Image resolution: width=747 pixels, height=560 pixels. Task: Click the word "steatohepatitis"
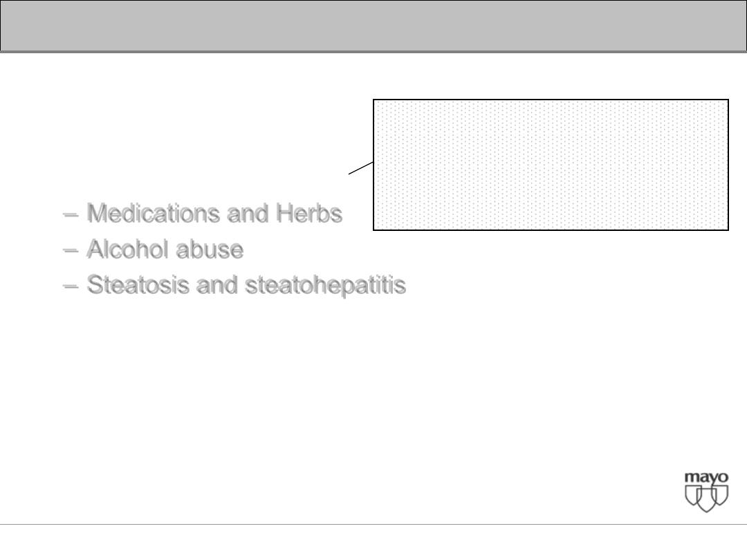coord(325,286)
